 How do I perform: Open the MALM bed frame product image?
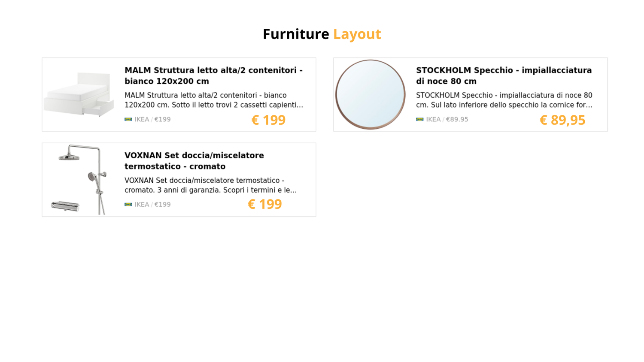pyautogui.click(x=79, y=94)
